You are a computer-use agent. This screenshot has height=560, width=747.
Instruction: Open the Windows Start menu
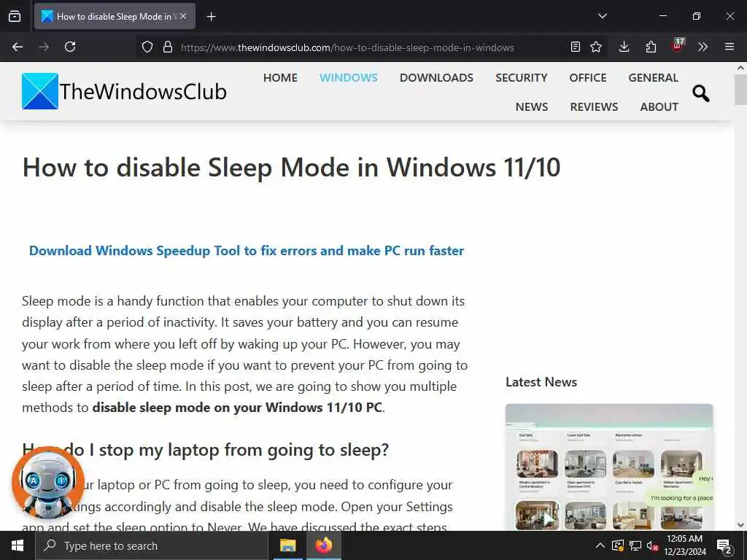click(x=18, y=545)
